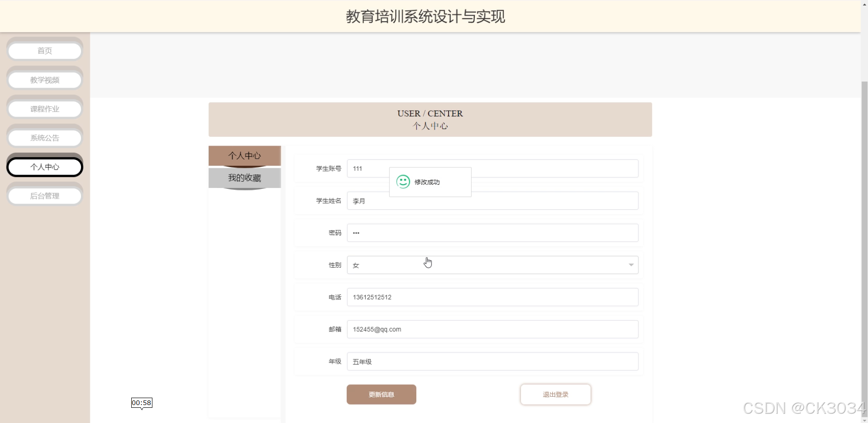Click the smiley icon in 修改成功 toast
The width and height of the screenshot is (868, 423).
(x=403, y=182)
